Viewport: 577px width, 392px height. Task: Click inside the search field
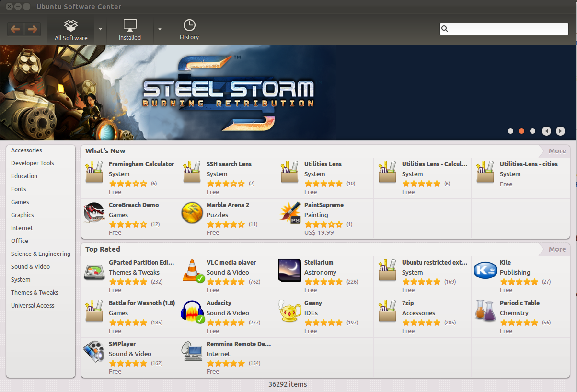pyautogui.click(x=504, y=29)
